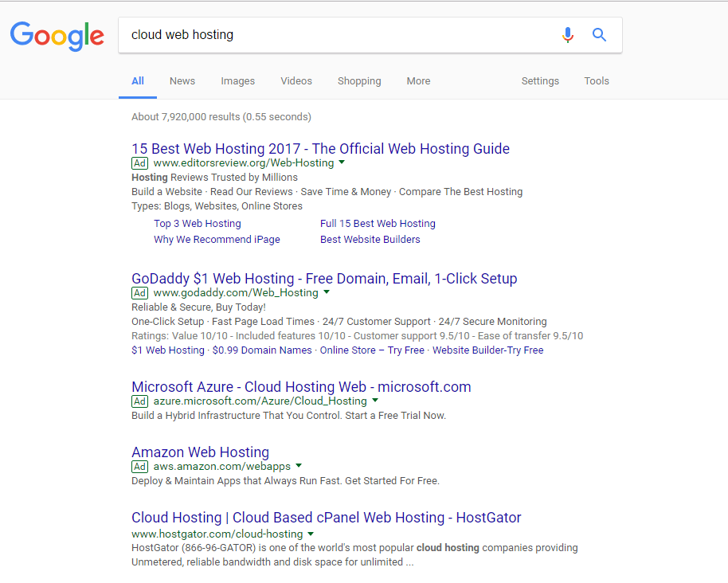Open the Top 3 Web Hosting sitelink
Screen dimensions: 728x583
click(x=198, y=224)
